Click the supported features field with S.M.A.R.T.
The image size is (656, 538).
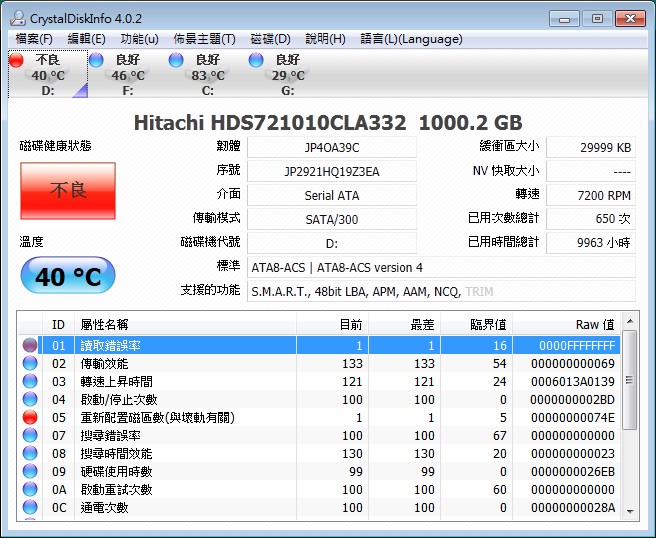(441, 291)
